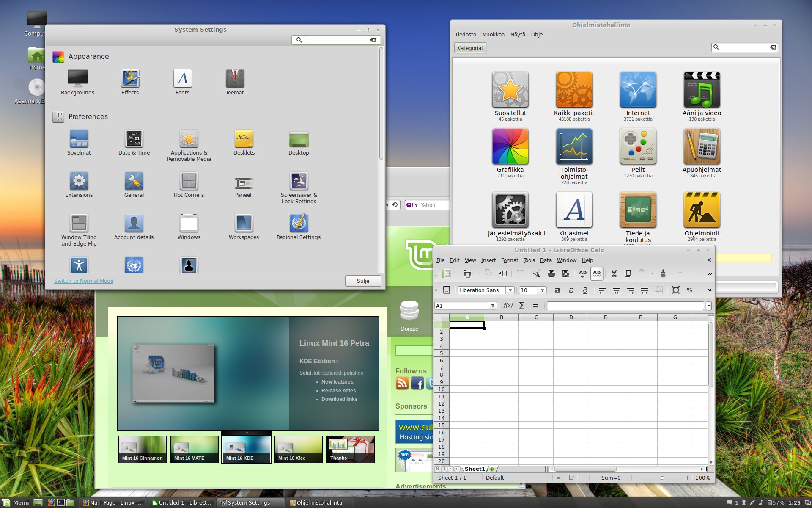Open Tiedosto menu in Ohjelmistohallinta
Viewport: 812px width, 508px height.
pos(466,34)
